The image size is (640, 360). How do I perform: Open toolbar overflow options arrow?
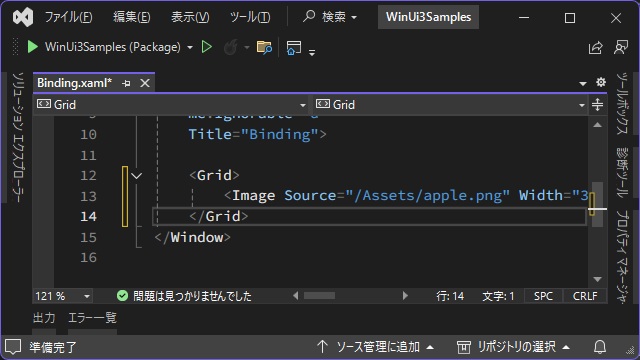(312, 52)
